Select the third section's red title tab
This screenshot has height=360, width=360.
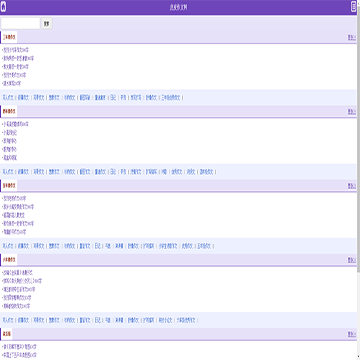pos(9,186)
